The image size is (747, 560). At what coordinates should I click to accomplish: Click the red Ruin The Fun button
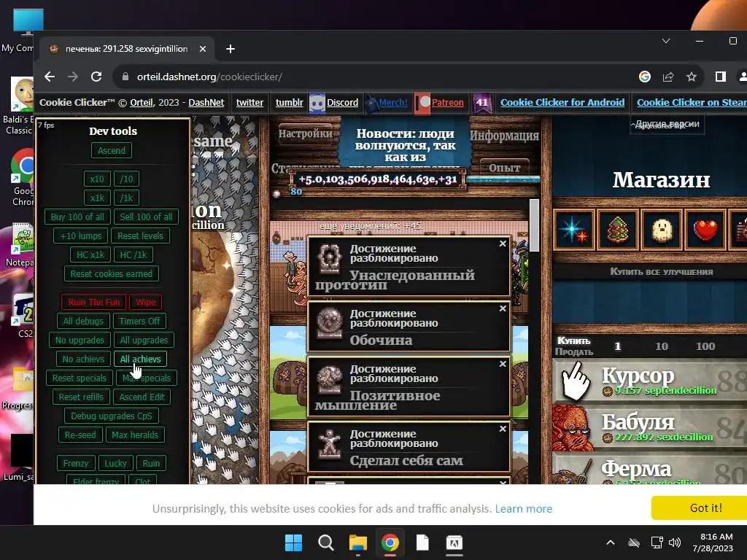tap(94, 302)
